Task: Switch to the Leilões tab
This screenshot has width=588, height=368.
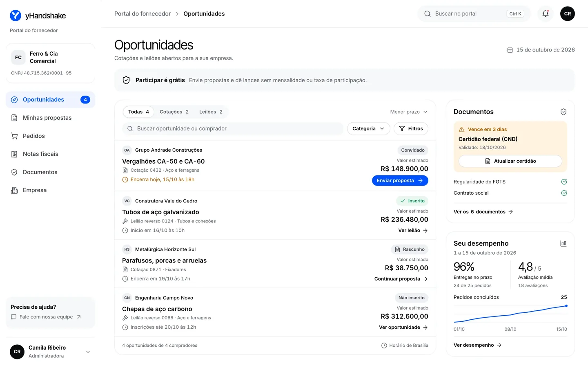Action: (x=211, y=112)
